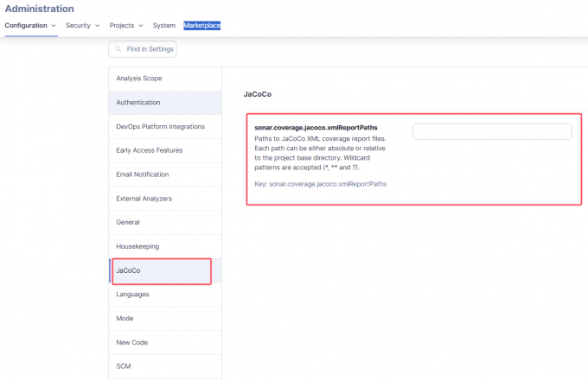Open the Marketplace tab
This screenshot has height=380, width=588.
click(201, 25)
